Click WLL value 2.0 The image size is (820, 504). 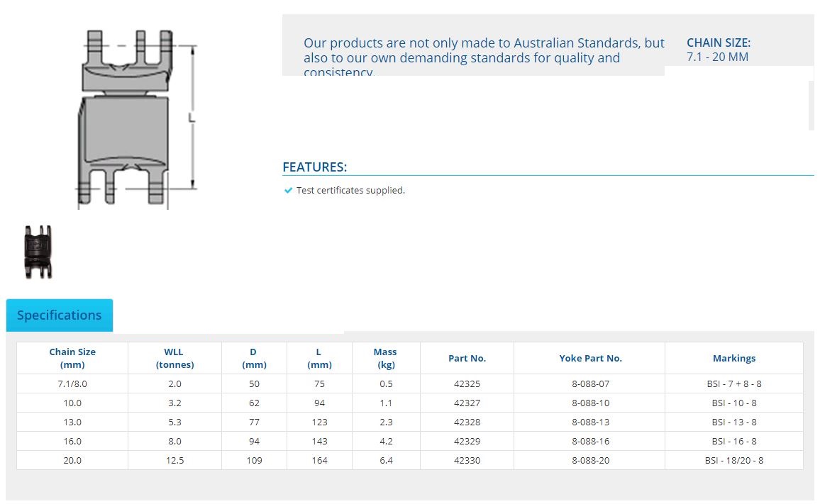[174, 383]
